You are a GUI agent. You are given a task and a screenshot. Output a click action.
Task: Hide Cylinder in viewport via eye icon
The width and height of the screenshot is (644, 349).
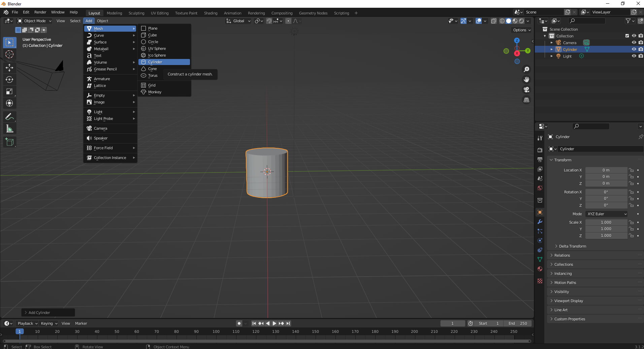[634, 49]
